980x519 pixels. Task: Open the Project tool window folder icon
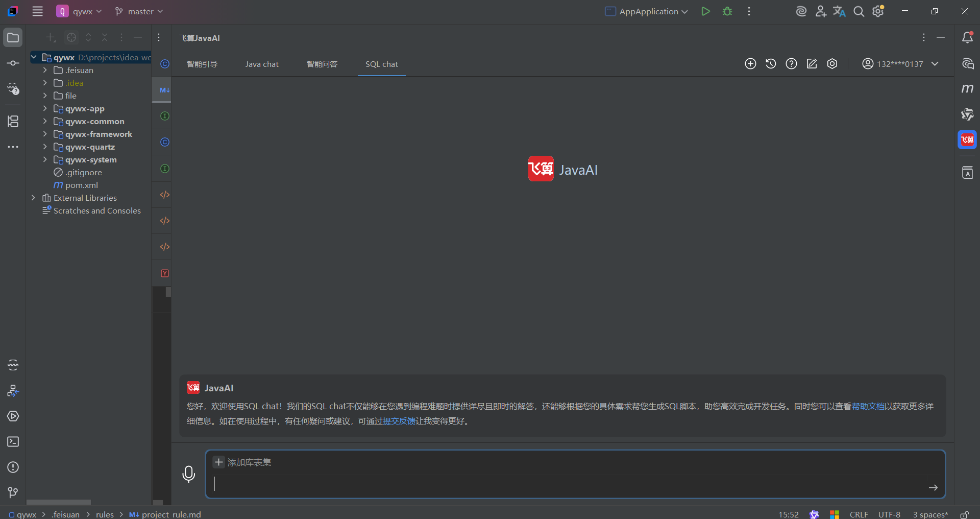click(13, 38)
